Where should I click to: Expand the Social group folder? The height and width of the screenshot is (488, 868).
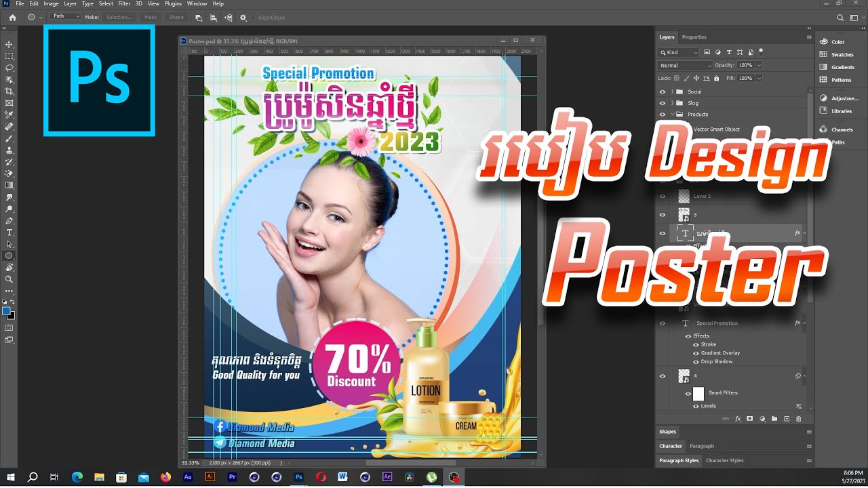coord(673,91)
